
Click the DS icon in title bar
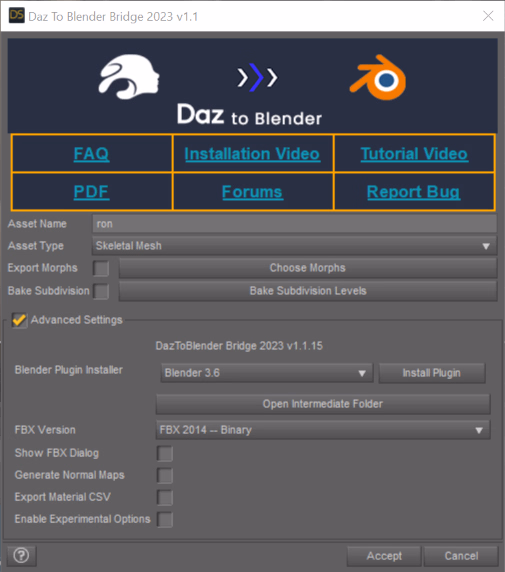(x=16, y=15)
